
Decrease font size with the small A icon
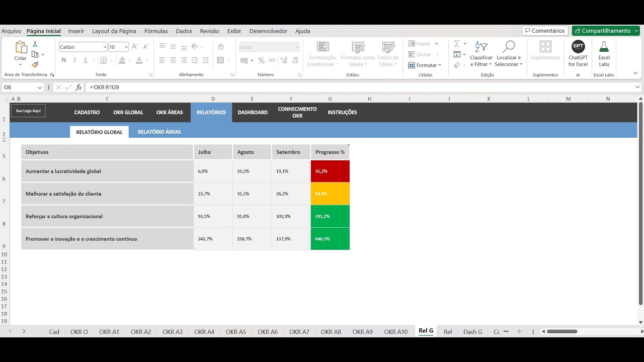click(x=145, y=47)
